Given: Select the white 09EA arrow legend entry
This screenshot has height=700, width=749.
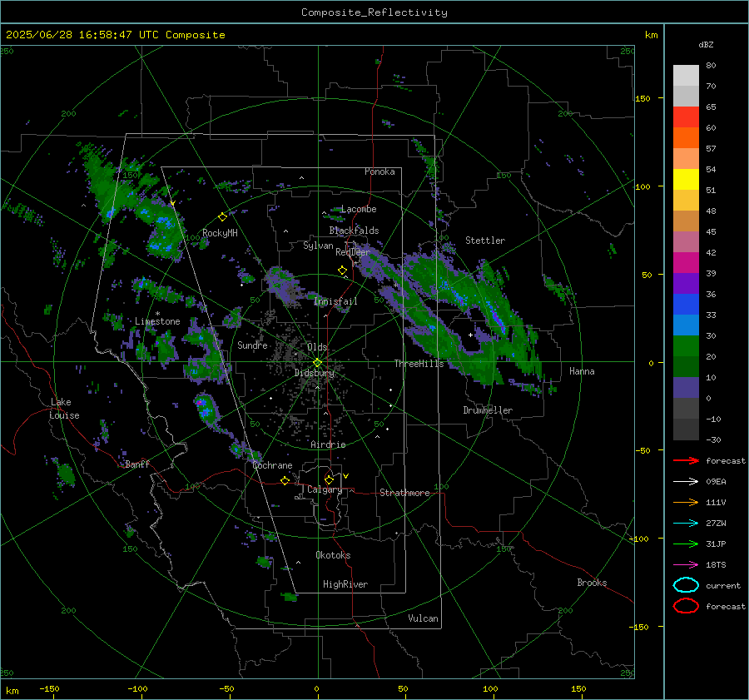Looking at the screenshot, I should pyautogui.click(x=686, y=482).
